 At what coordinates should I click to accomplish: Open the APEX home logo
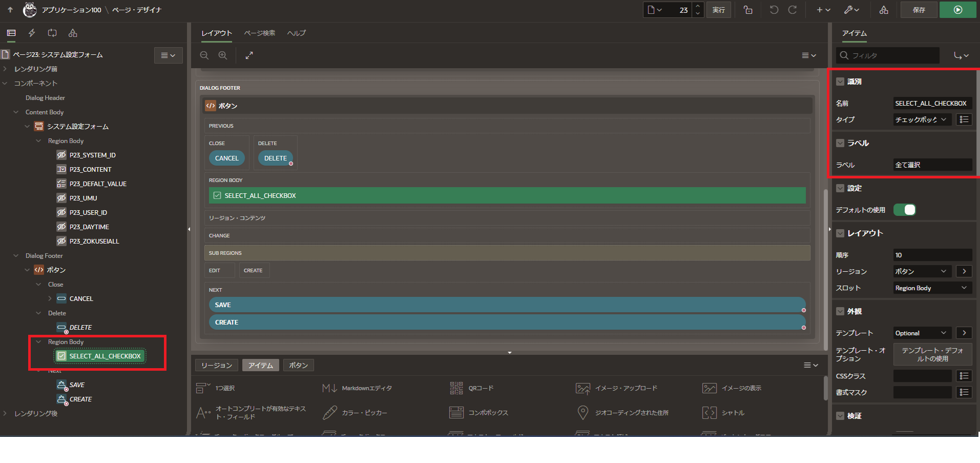(x=30, y=10)
